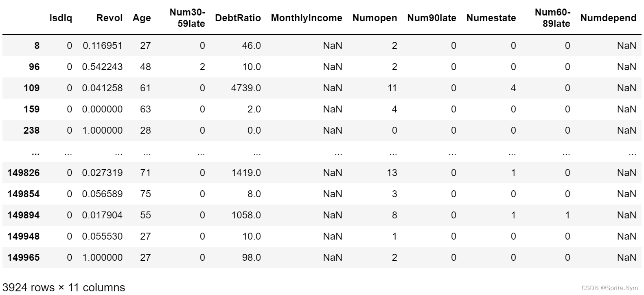Image resolution: width=644 pixels, height=295 pixels.
Task: Select Revol value 0.055530
Action: 103,236
